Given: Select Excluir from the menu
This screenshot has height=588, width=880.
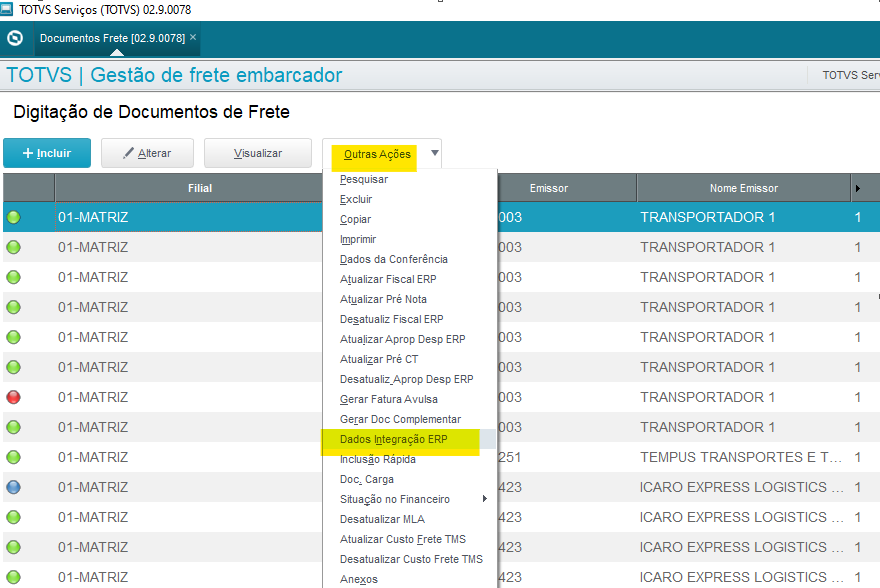Looking at the screenshot, I should click(358, 199).
